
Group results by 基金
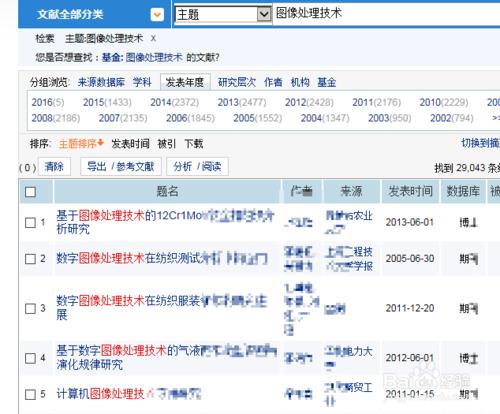click(x=327, y=82)
